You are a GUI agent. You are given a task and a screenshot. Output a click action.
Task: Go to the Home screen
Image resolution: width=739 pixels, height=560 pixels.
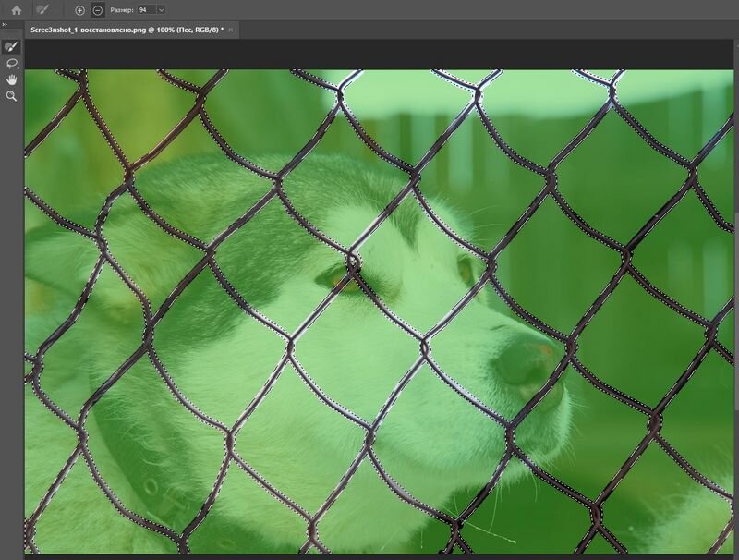point(17,10)
